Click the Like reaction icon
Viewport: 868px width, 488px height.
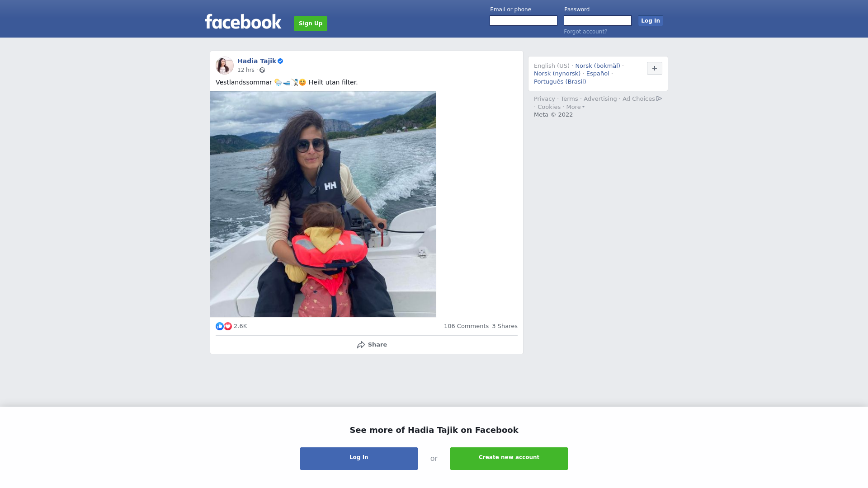coord(220,326)
